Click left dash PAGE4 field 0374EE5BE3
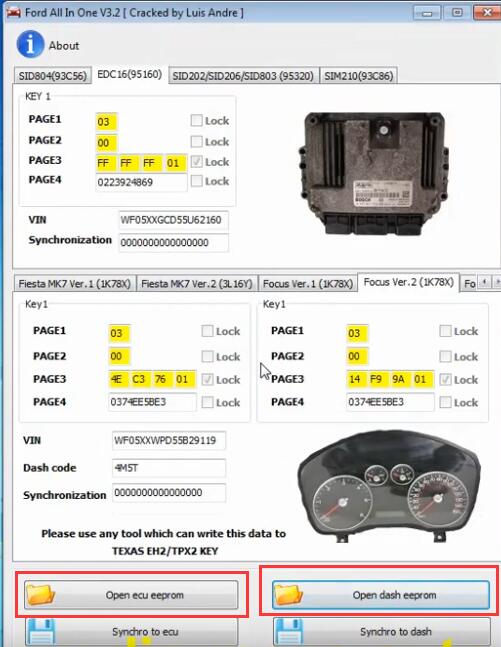The image size is (501, 647). point(152,402)
